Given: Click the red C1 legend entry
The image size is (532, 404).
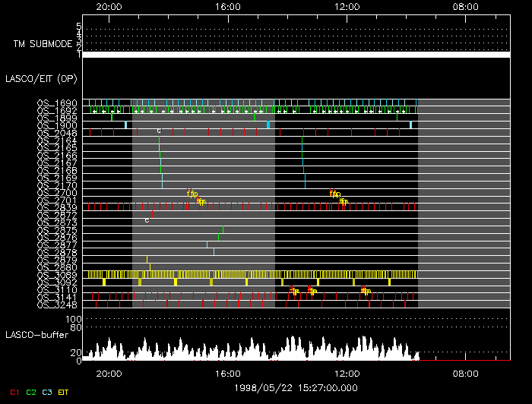Looking at the screenshot, I should pyautogui.click(x=14, y=392).
